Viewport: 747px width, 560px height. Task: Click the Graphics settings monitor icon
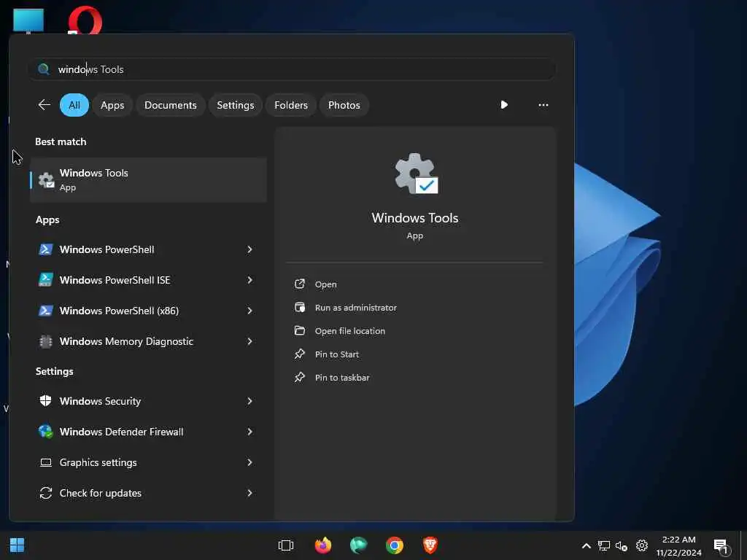pyautogui.click(x=46, y=462)
